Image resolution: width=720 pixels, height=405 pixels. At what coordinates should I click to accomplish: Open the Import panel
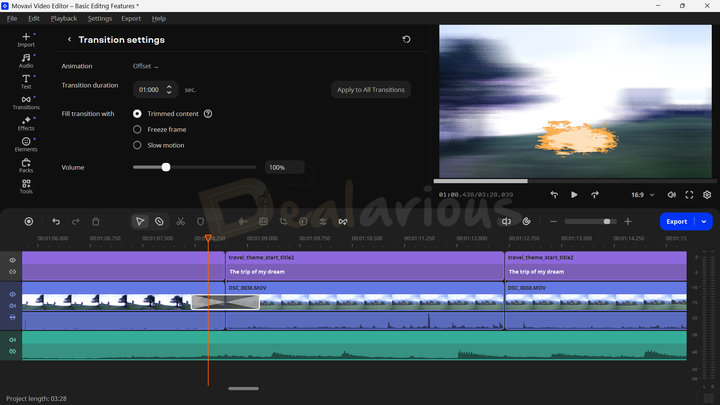coord(26,40)
